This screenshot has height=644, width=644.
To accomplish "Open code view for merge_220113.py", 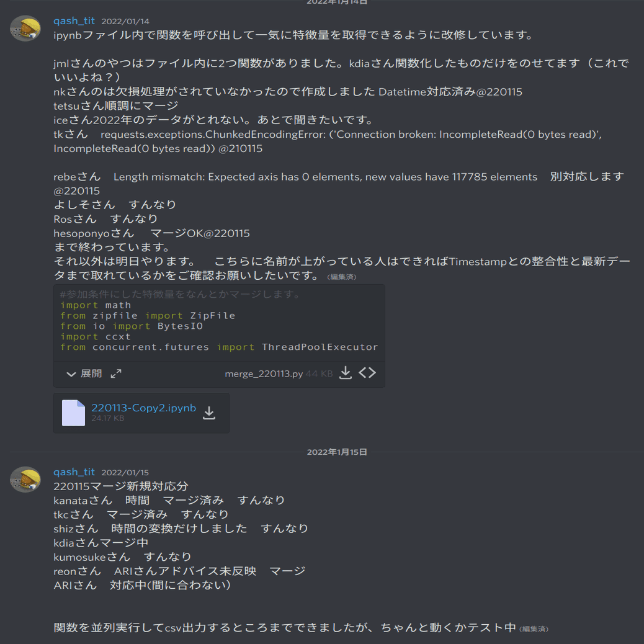I will point(367,373).
